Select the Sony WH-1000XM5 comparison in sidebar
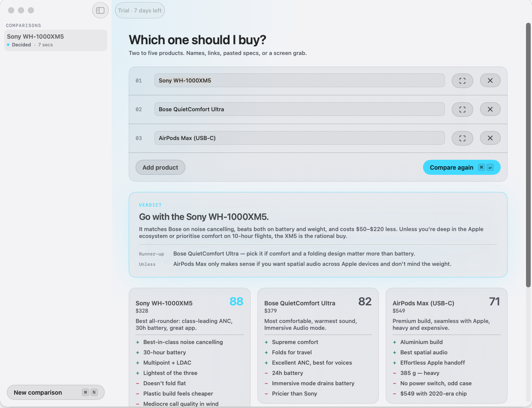532x408 pixels. [x=56, y=40]
